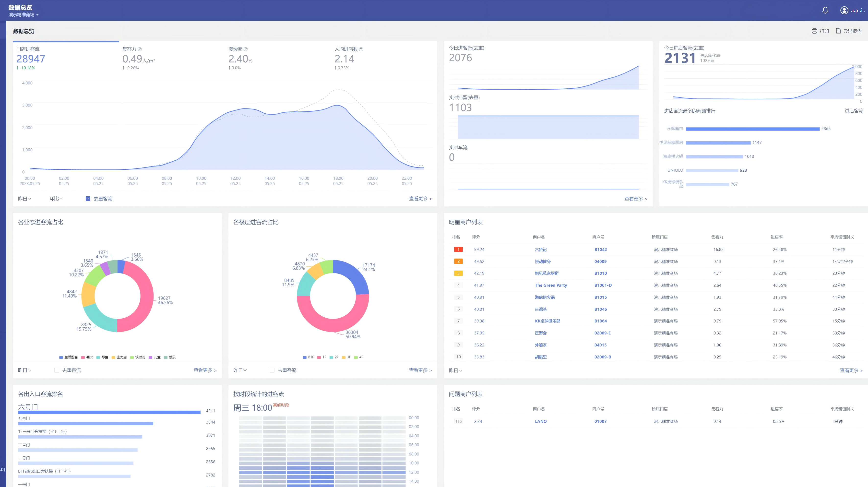Click the printer icon for 打印
The width and height of the screenshot is (868, 487).
tap(814, 31)
